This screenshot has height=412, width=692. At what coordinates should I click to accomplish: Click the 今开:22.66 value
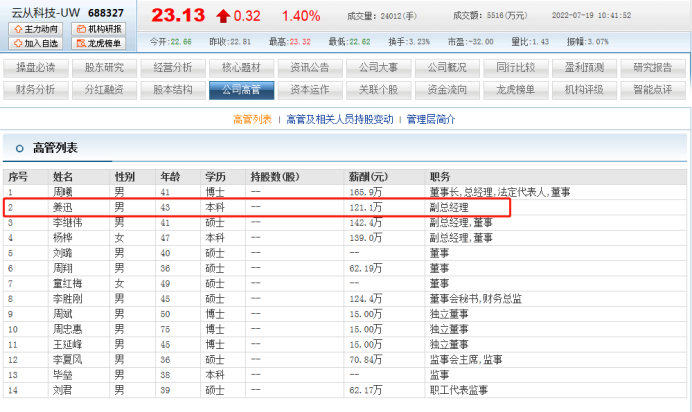[170, 42]
